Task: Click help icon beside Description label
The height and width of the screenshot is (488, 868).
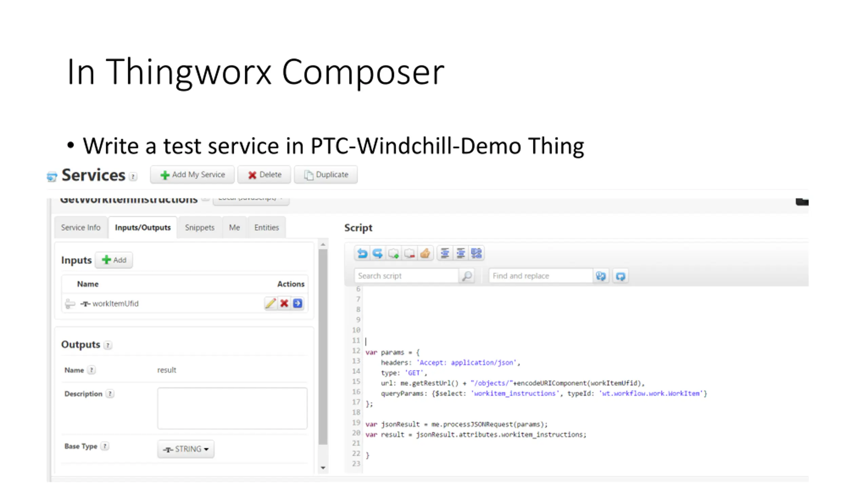Action: coord(110,394)
